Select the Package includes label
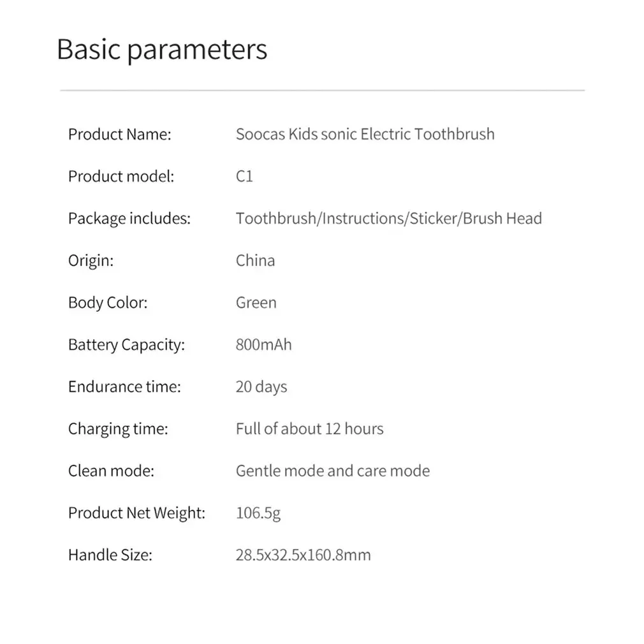The height and width of the screenshot is (644, 644). (129, 219)
